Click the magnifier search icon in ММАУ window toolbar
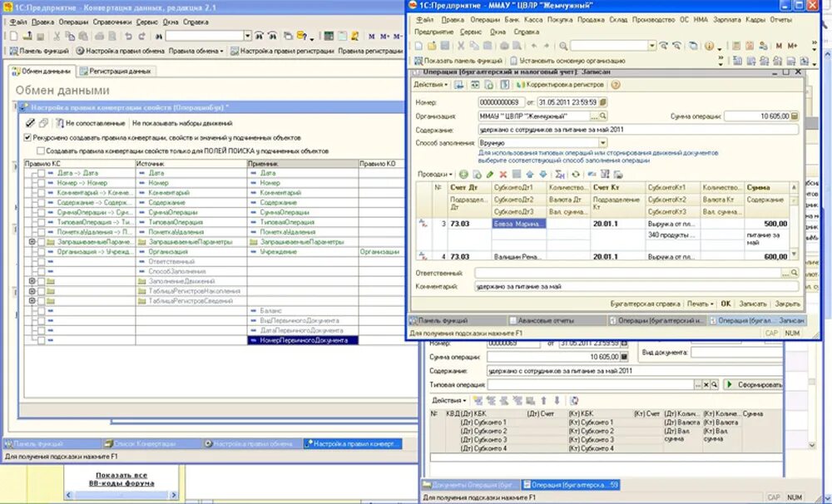The height and width of the screenshot is (504, 832). click(x=563, y=46)
